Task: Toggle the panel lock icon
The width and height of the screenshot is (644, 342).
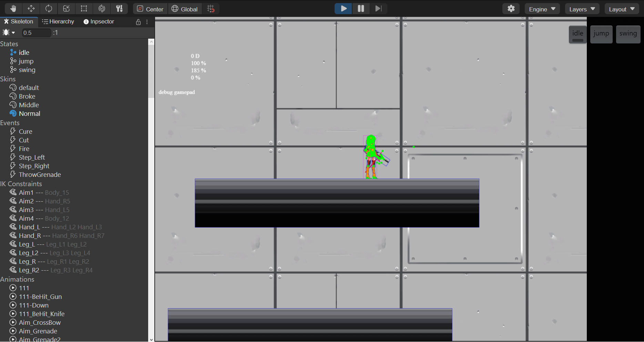Action: (x=138, y=22)
